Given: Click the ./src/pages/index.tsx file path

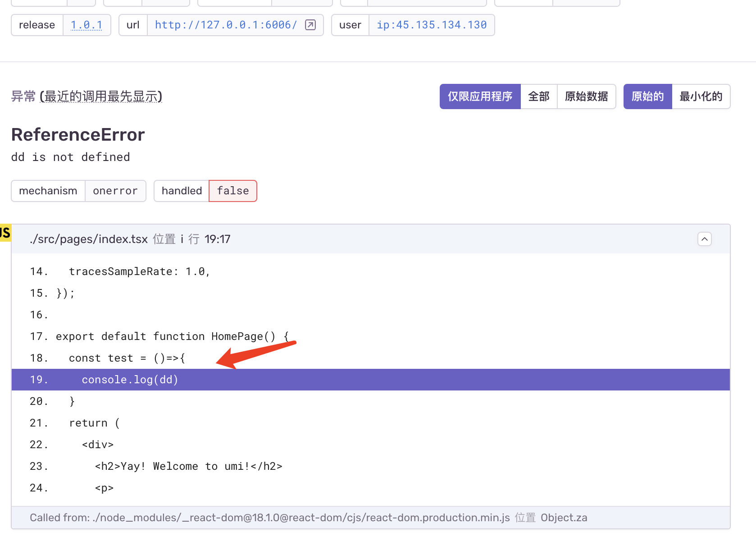Looking at the screenshot, I should pos(89,239).
